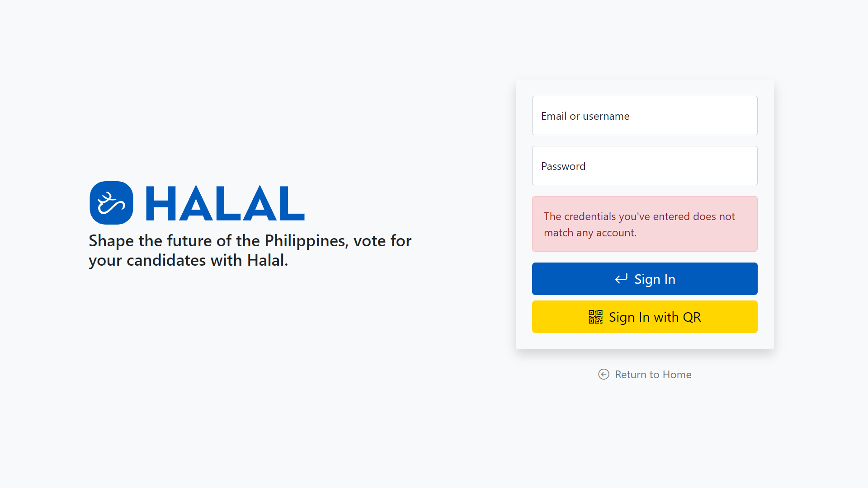Click the back arrow beside Return to Home
The width and height of the screenshot is (868, 488).
click(604, 374)
